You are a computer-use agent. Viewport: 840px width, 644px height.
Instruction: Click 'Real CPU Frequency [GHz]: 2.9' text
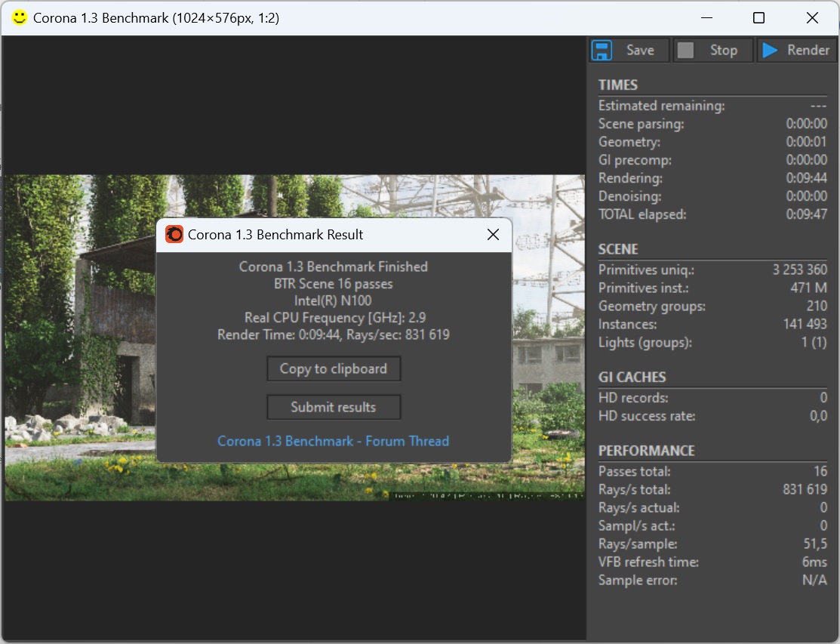335,318
